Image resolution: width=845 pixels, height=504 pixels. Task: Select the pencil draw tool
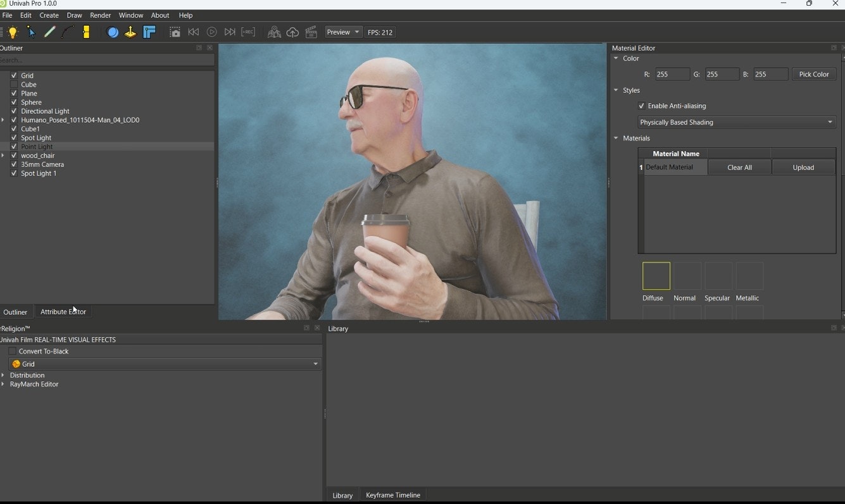49,32
